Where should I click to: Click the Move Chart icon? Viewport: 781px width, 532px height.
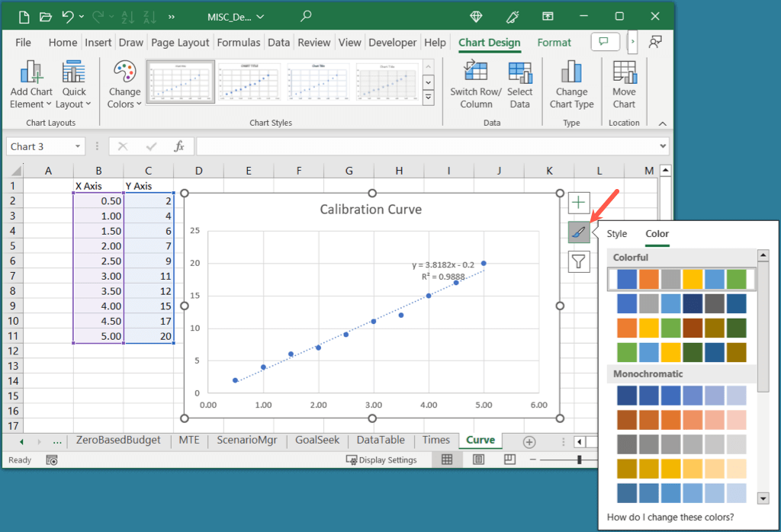point(624,73)
